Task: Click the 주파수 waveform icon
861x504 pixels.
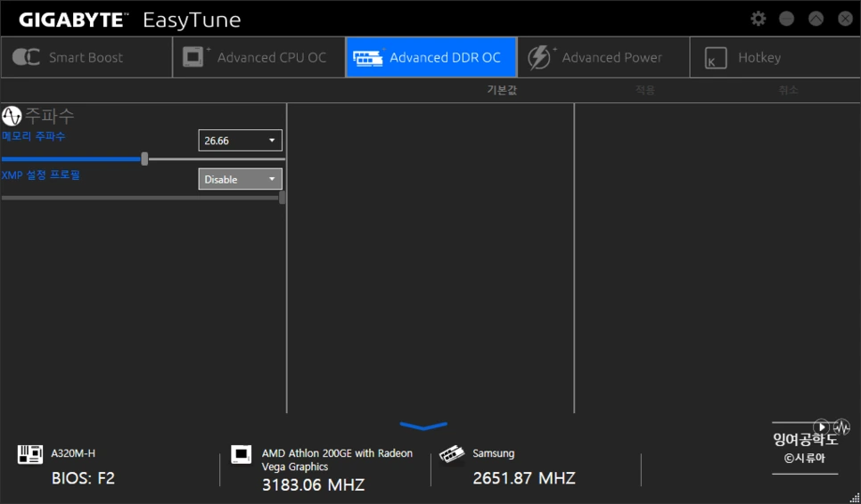Action: (12, 116)
